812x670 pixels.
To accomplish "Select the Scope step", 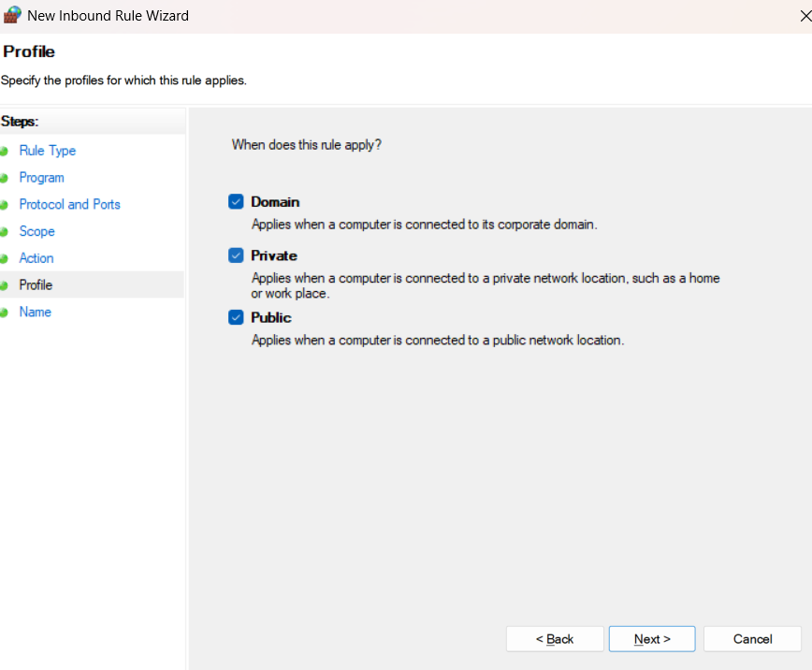I will [36, 232].
